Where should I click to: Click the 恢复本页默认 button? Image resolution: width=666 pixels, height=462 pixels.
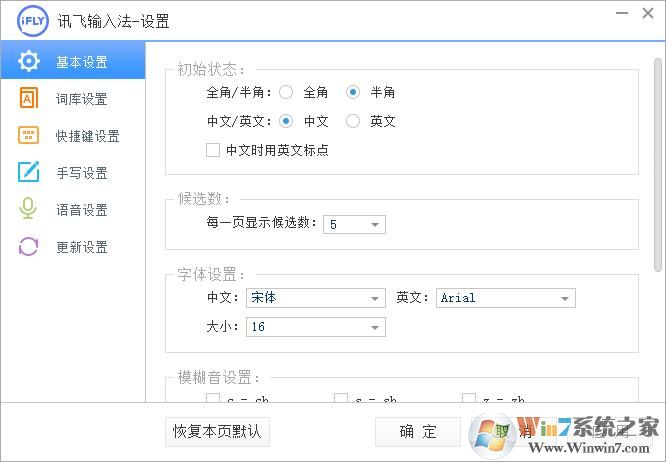[x=217, y=432]
